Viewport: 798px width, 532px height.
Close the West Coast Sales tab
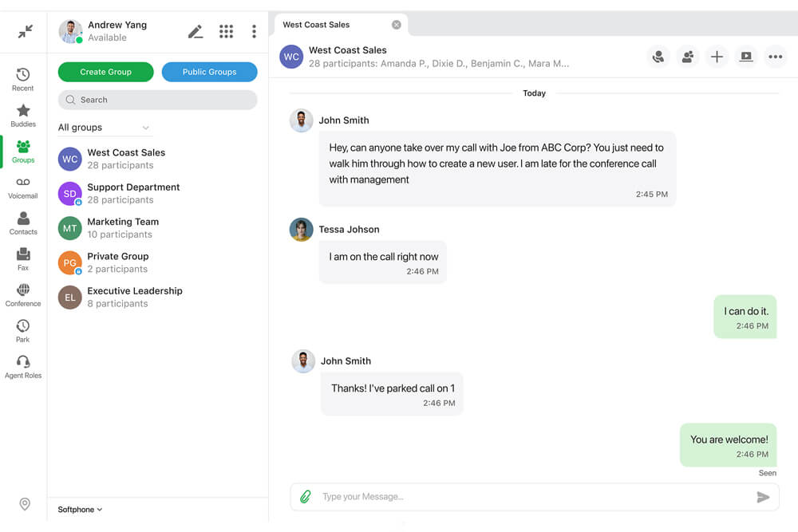(x=397, y=25)
